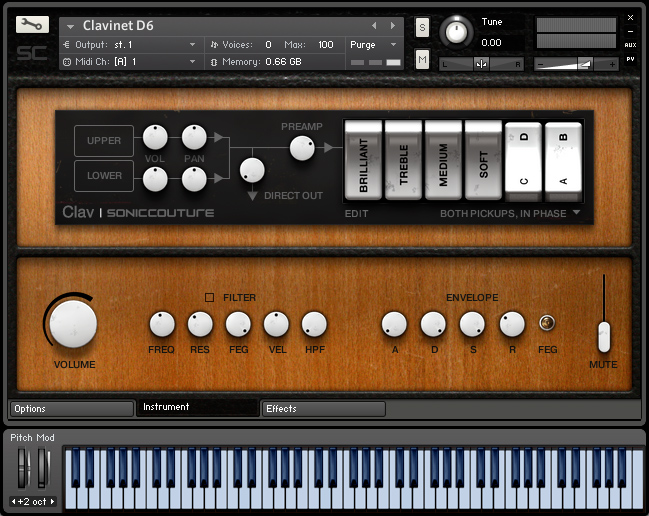Toggle the A/B pickup rocker switch
The height and width of the screenshot is (516, 649).
pos(563,161)
